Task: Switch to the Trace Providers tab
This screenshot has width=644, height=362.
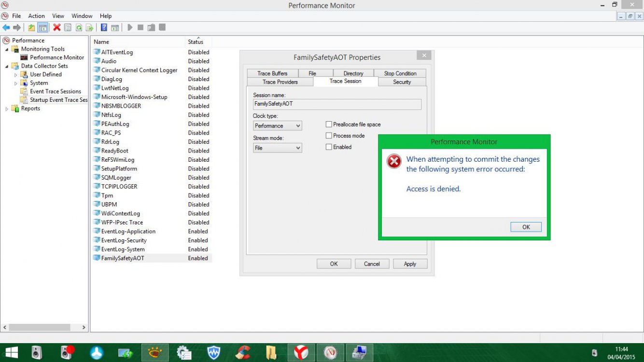Action: point(280,82)
